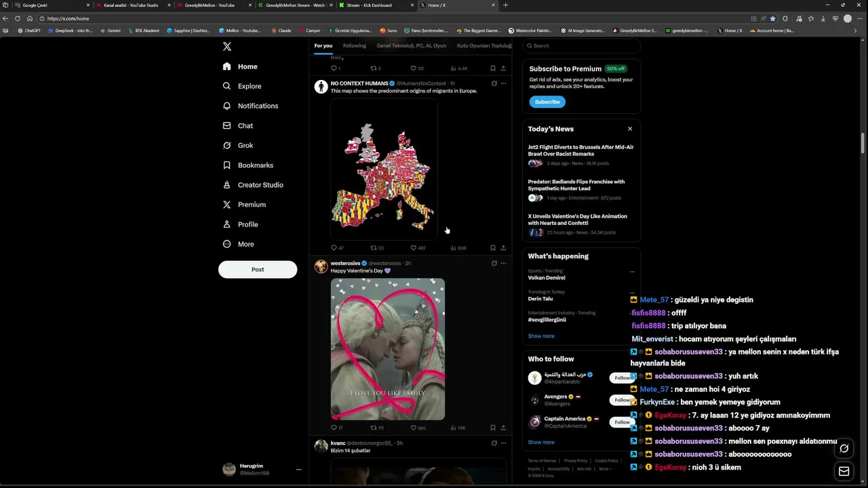Close the Today's News panel

click(630, 129)
